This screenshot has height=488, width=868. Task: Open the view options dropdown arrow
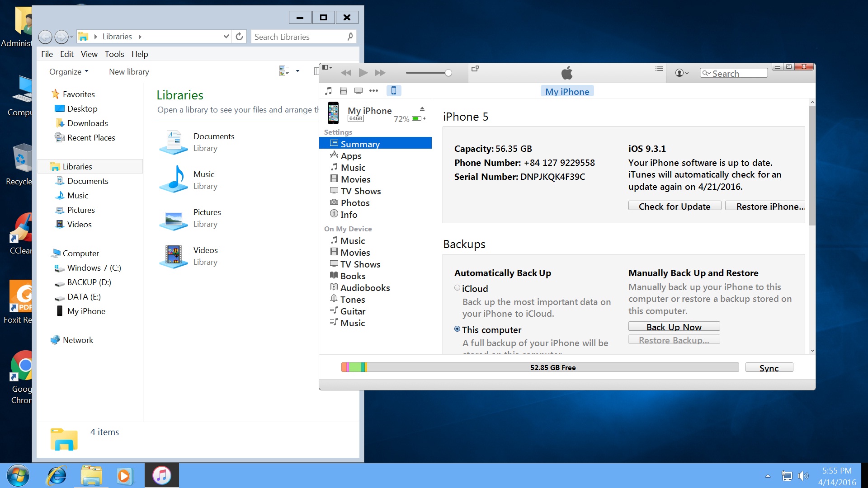297,71
